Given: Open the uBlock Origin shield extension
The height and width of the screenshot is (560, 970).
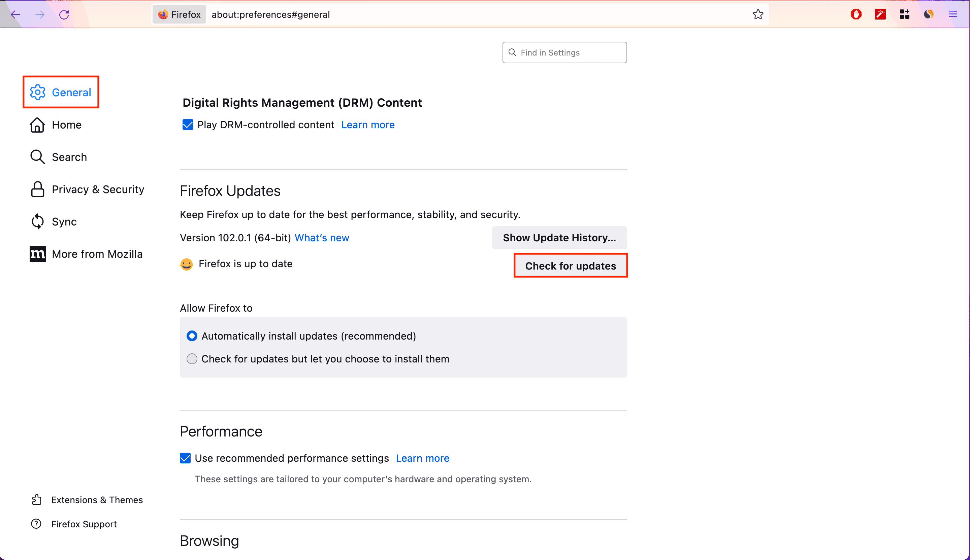Looking at the screenshot, I should (x=856, y=14).
